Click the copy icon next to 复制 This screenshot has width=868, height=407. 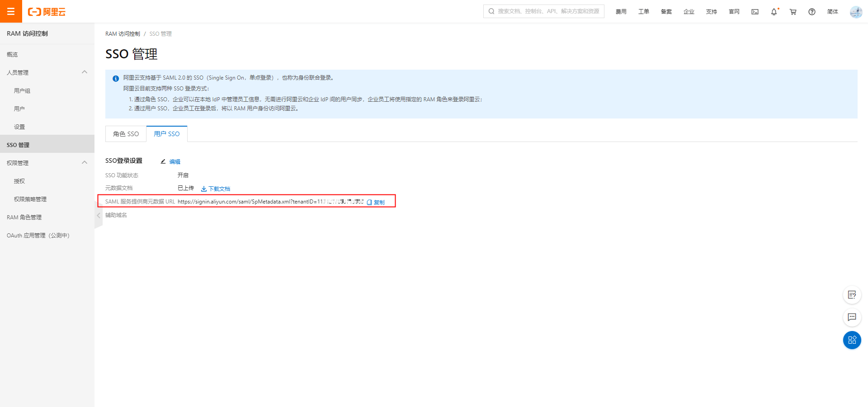coord(369,202)
